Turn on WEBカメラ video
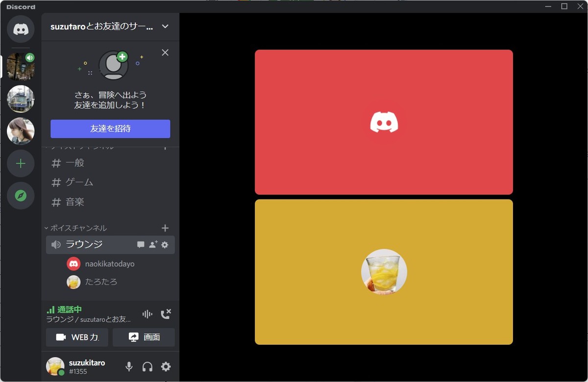This screenshot has height=382, width=588. pyautogui.click(x=77, y=337)
